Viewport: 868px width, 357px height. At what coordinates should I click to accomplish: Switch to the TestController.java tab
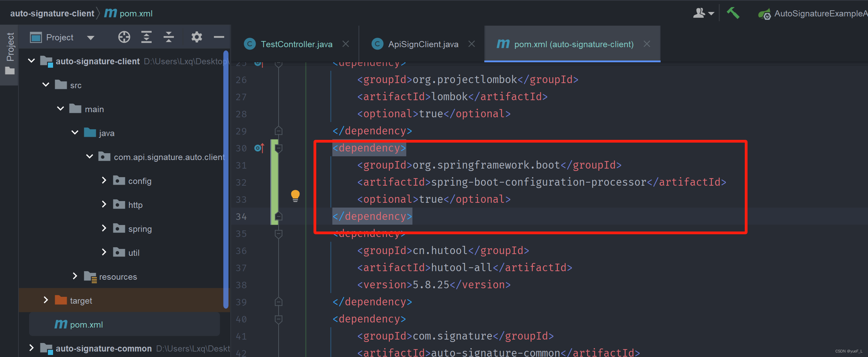click(x=296, y=44)
